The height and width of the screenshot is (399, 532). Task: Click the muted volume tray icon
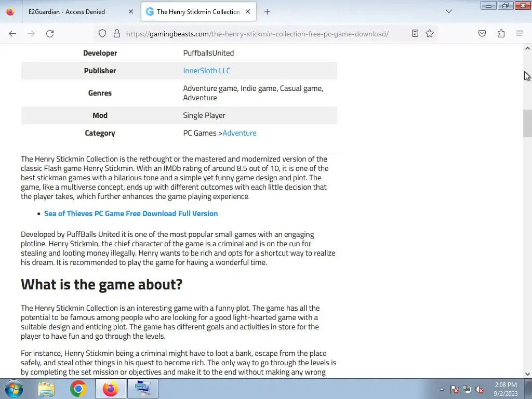pos(480,390)
